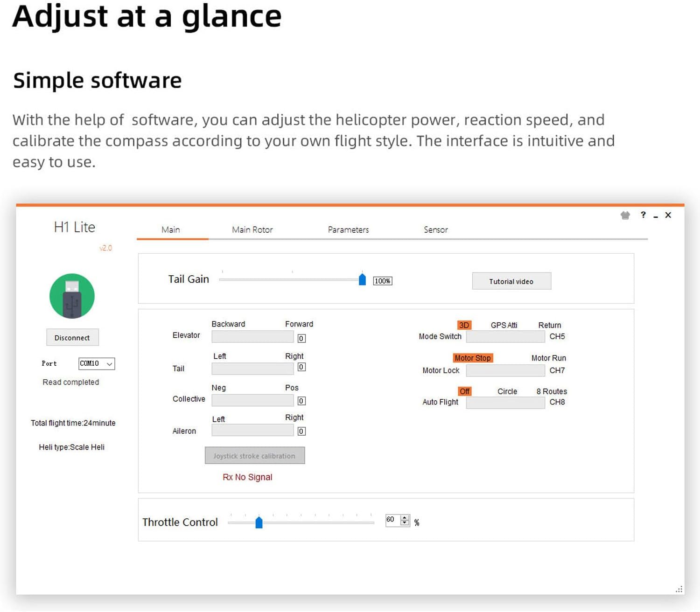Go to the Sensor tab
The image size is (700, 612).
[435, 229]
